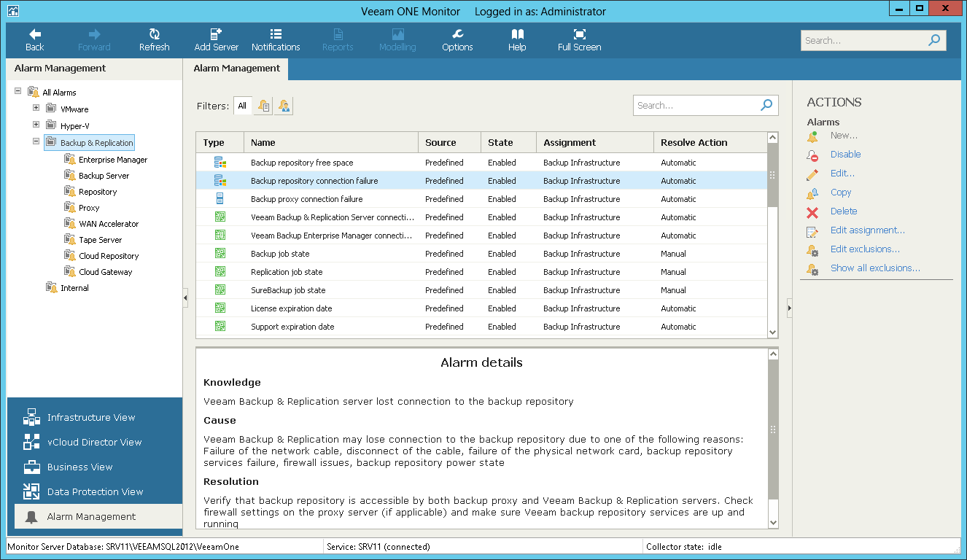Select the Cloud Gateway alarm folder icon

(x=70, y=271)
